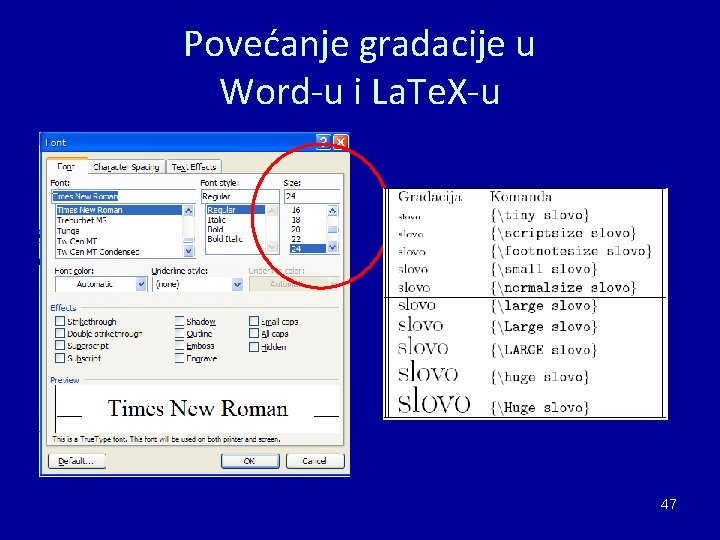
Task: Pick size 20 from size list
Action: [296, 229]
